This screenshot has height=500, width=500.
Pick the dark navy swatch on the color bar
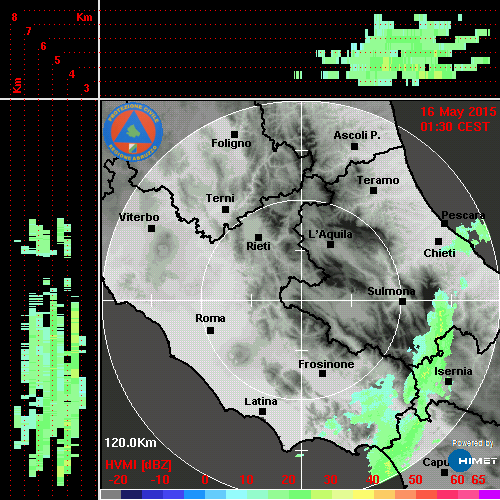[x=132, y=495]
